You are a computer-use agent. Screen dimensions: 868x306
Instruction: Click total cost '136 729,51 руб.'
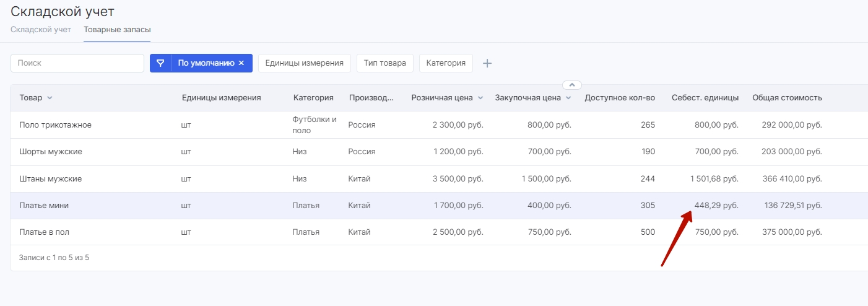tap(793, 206)
